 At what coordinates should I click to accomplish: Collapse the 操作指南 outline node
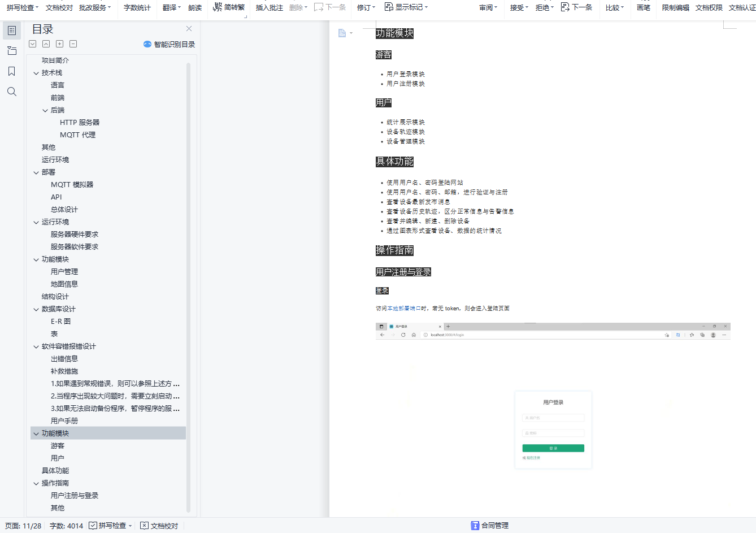(x=36, y=483)
